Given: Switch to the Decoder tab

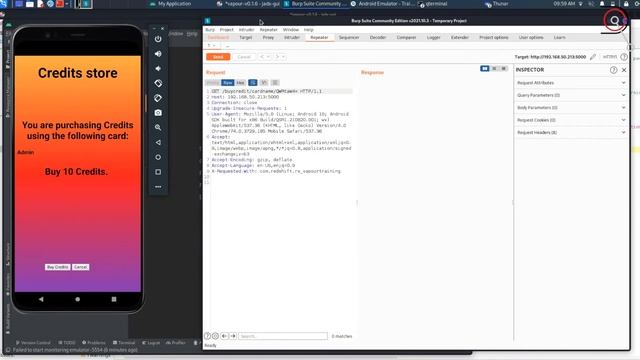Looking at the screenshot, I should tap(378, 38).
